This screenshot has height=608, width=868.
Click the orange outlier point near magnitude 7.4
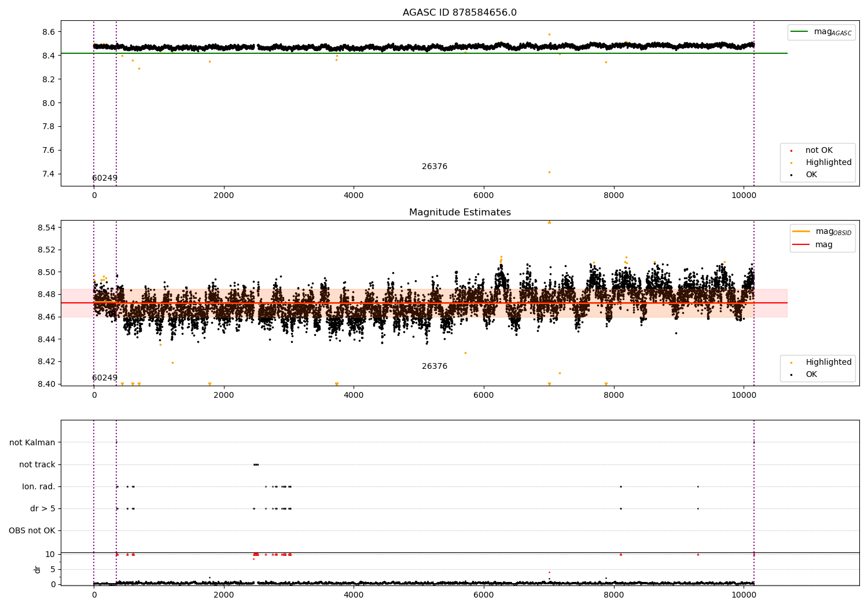coord(549,172)
